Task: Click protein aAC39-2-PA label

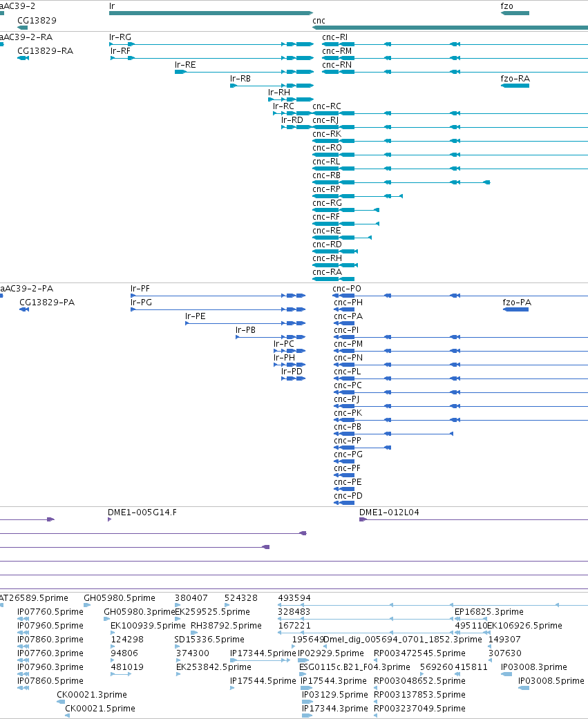Action: coord(27,289)
